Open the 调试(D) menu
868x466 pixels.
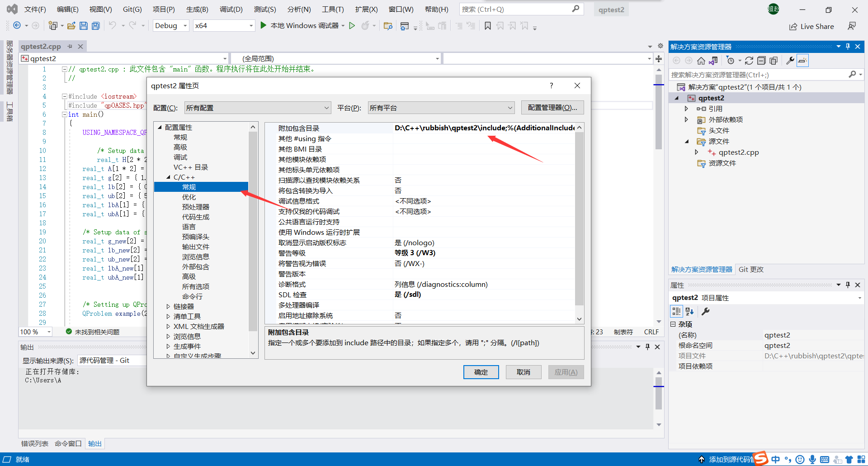[x=231, y=9]
